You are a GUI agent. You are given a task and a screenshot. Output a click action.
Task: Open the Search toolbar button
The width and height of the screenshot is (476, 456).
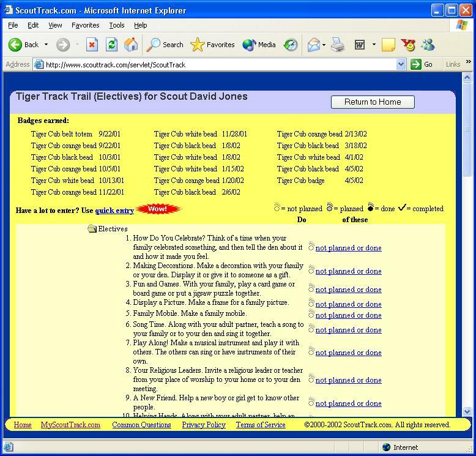pos(165,45)
